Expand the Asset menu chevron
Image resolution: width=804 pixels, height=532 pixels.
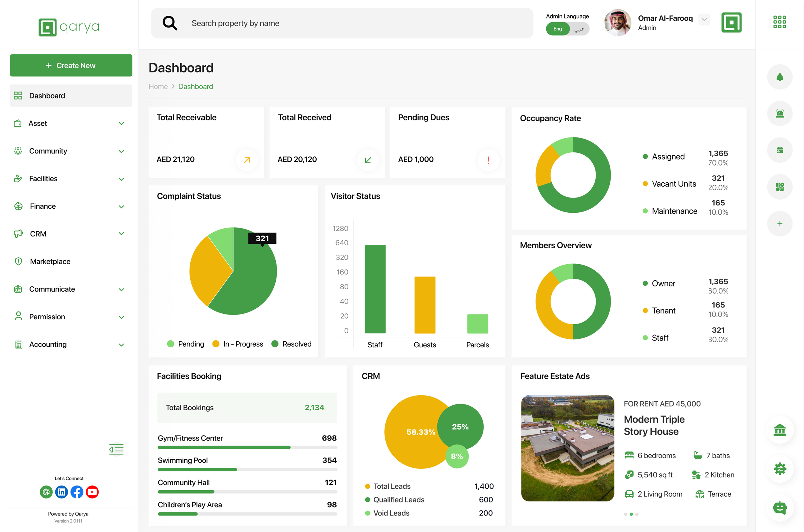click(x=121, y=123)
